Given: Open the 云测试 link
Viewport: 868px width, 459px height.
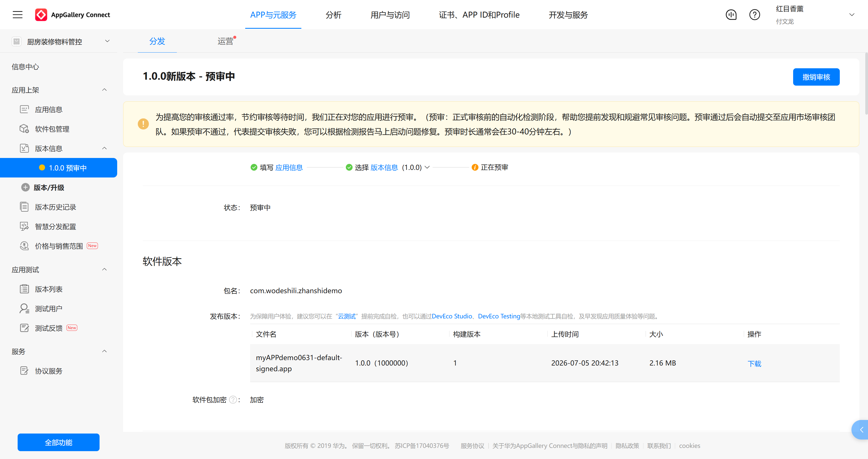Looking at the screenshot, I should tap(347, 316).
